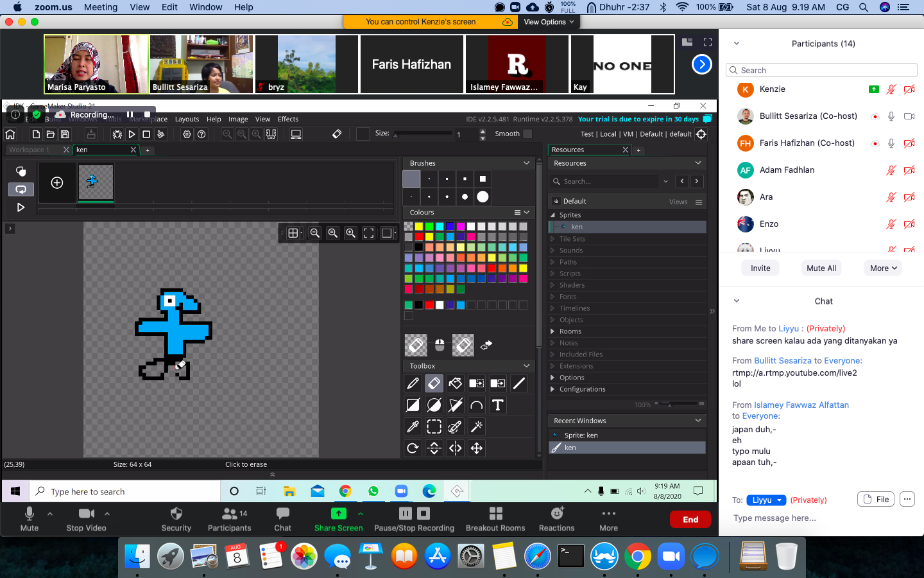924x578 pixels.
Task: Click the Rotate image tool
Action: pos(413,448)
